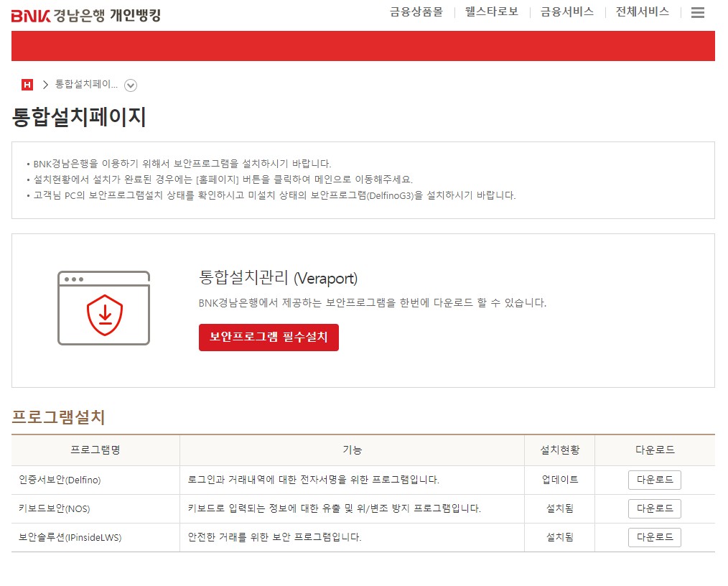Click the 설치됨 status in the IPinsideLWS row
The height and width of the screenshot is (586, 728).
point(560,537)
